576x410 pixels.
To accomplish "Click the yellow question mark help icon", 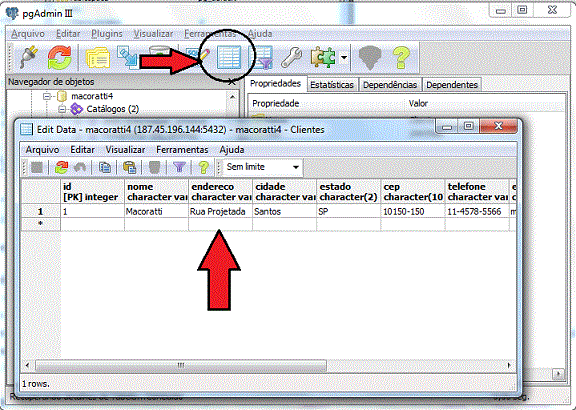I will pyautogui.click(x=401, y=57).
